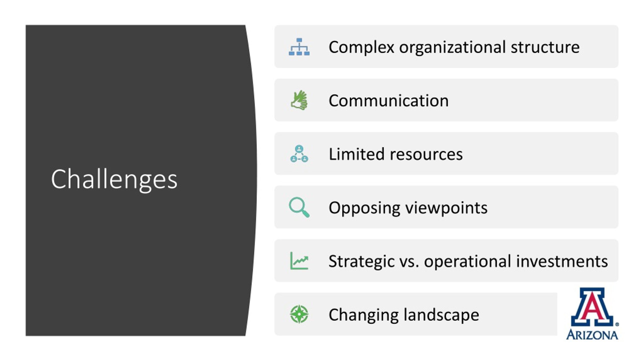Image resolution: width=644 pixels, height=362 pixels.
Task: Click the Changing landscape label
Action: pyautogui.click(x=404, y=315)
